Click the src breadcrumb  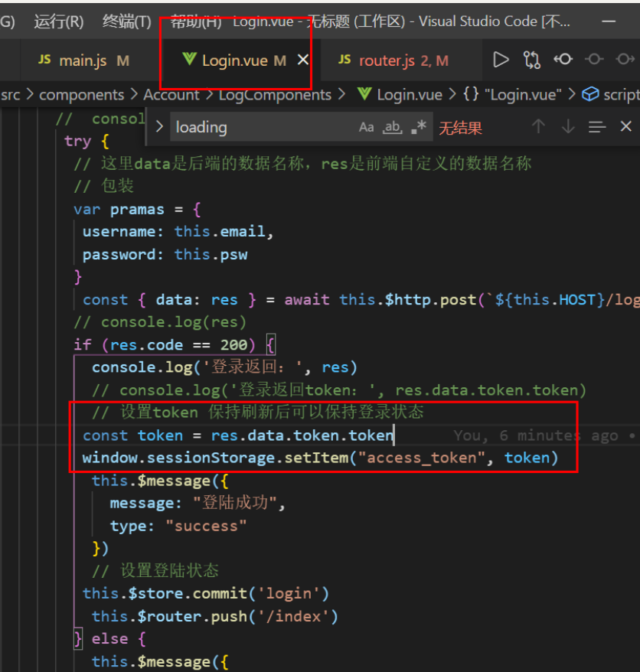pos(11,95)
